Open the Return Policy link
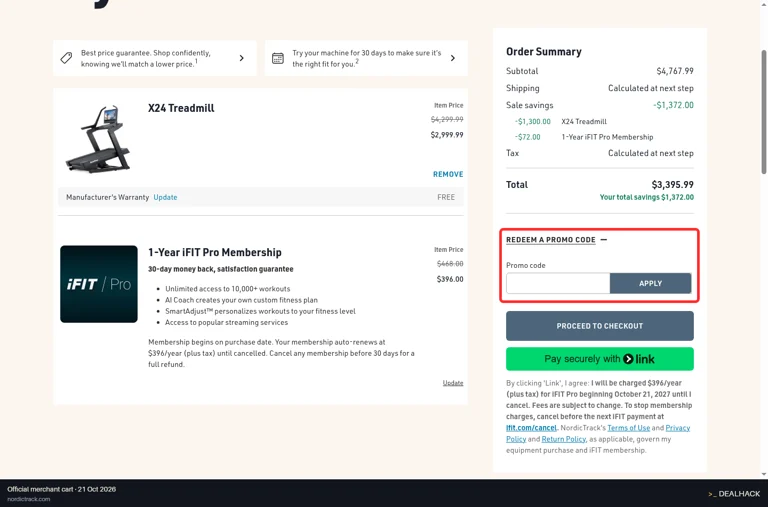 click(x=563, y=439)
